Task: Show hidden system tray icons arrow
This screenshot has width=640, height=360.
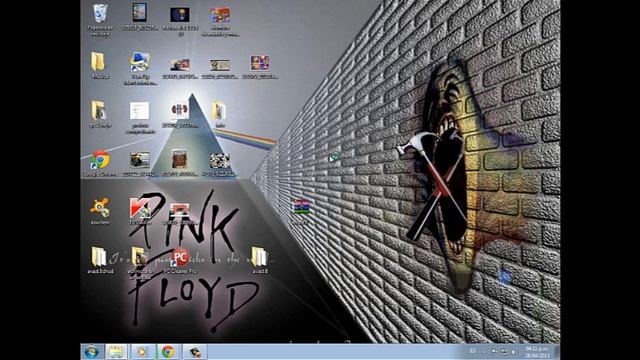Action: coord(484,352)
